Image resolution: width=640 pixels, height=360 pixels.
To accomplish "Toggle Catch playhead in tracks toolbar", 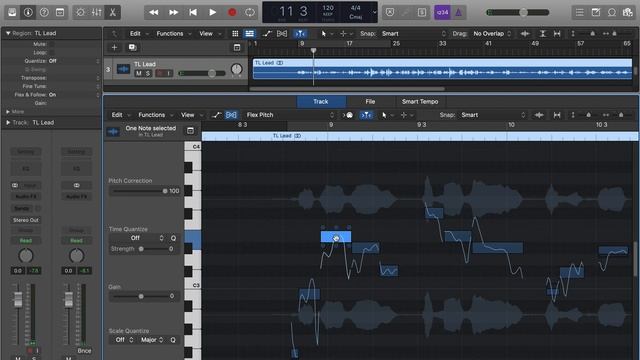I will click(300, 33).
